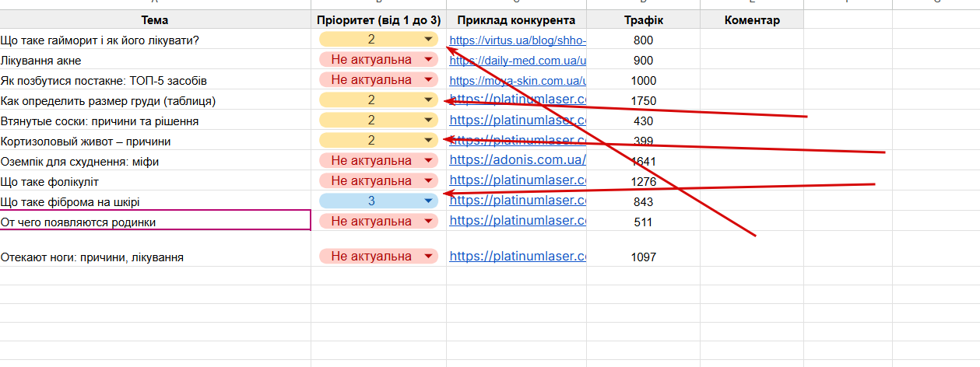This screenshot has width=980, height=367.
Task: Select the 'Лікування акне' topic cell
Action: (155, 61)
